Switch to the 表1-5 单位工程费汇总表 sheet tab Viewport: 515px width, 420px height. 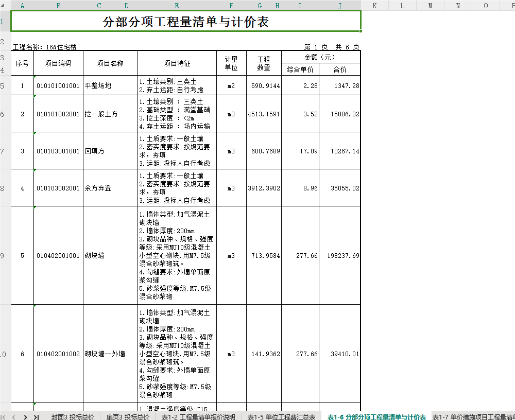coord(281,417)
